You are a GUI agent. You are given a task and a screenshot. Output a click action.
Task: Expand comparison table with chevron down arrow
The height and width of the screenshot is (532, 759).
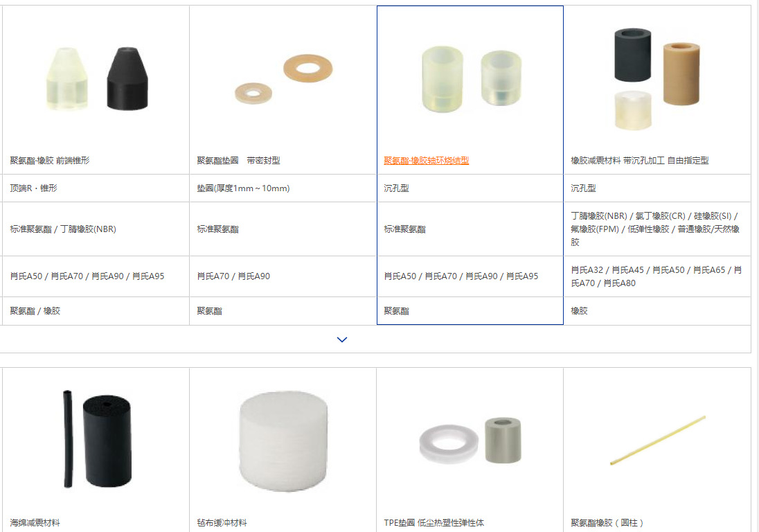click(341, 339)
